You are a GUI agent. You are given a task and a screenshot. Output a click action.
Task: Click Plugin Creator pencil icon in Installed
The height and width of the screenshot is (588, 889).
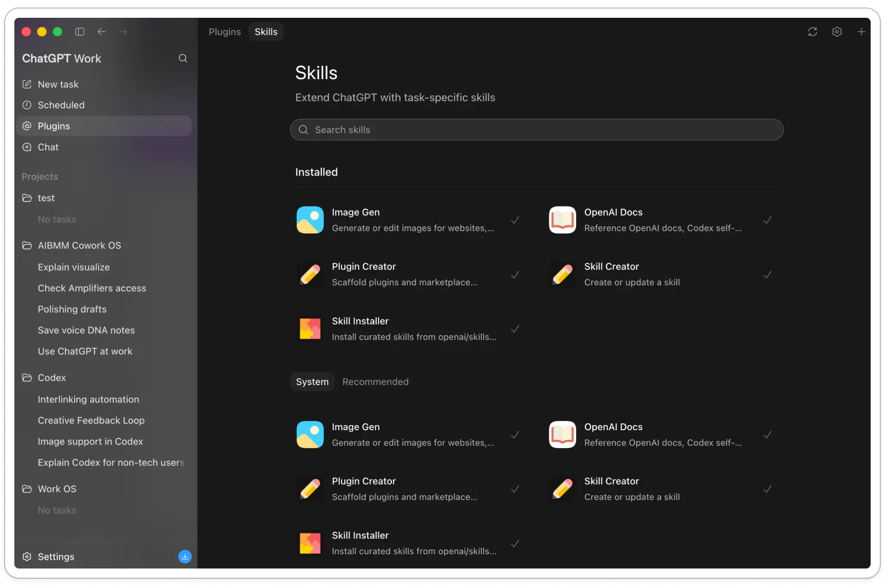coord(310,274)
